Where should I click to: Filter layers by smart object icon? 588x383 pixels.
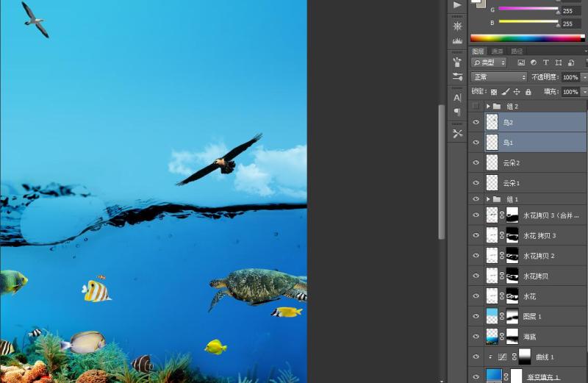pyautogui.click(x=571, y=62)
